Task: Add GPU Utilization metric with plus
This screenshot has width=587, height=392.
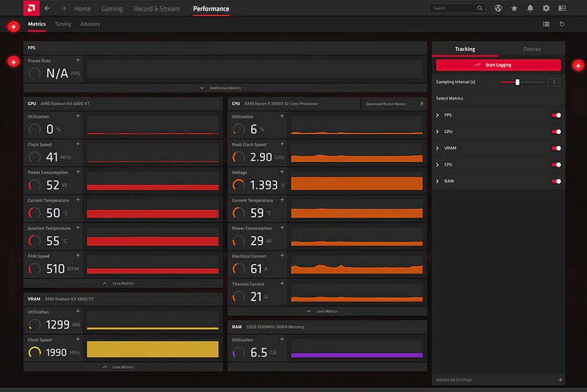Action: pyautogui.click(x=78, y=116)
